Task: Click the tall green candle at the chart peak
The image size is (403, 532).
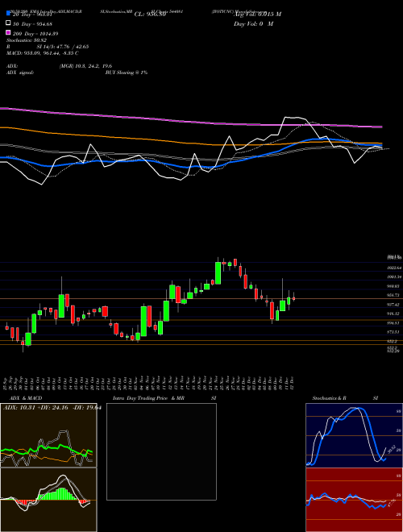Action: pos(218,272)
